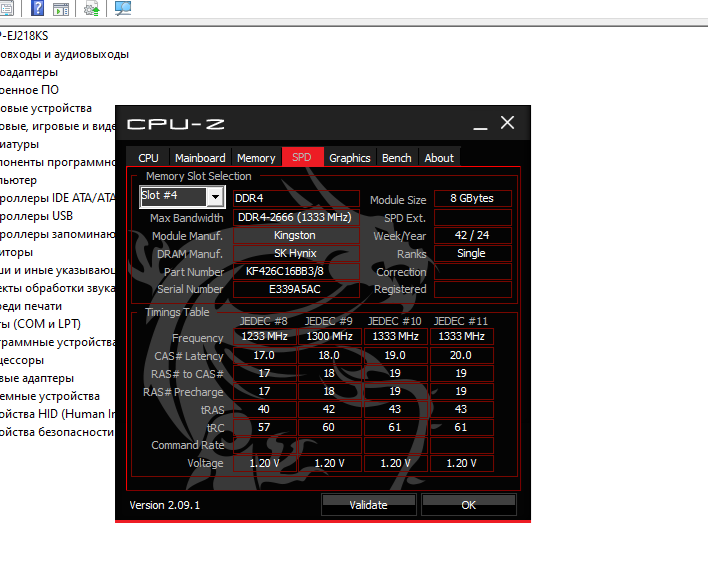Viewport: 708px width, 577px height.
Task: Select tRAS value 40
Action: point(265,409)
